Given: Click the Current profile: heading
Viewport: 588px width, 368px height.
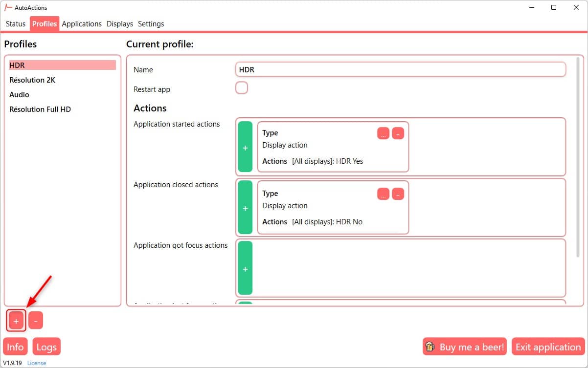Looking at the screenshot, I should [x=160, y=44].
